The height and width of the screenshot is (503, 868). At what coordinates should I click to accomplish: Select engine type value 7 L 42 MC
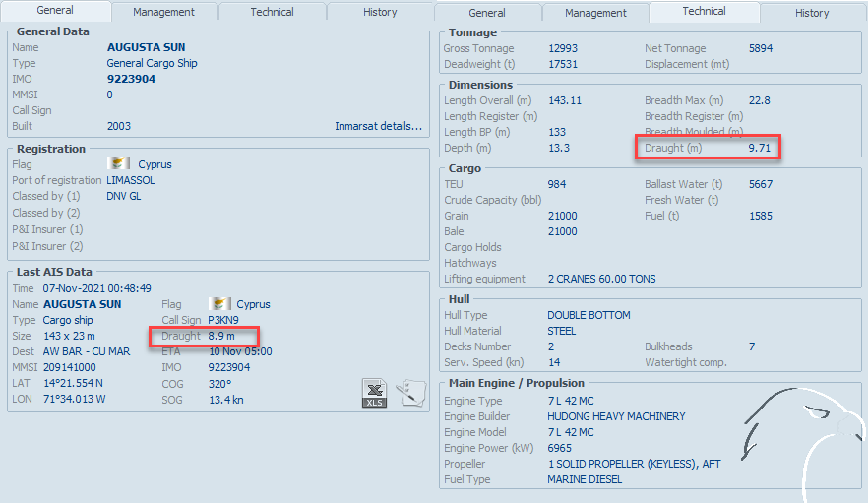[571, 401]
